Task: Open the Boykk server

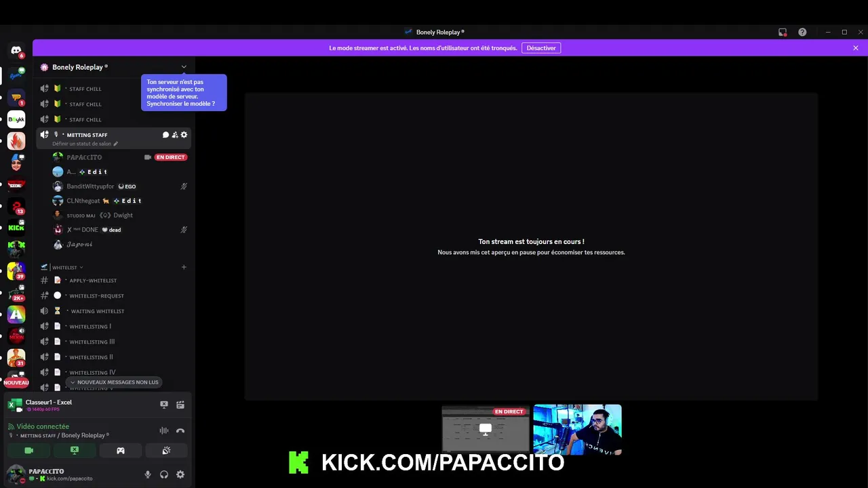Action: click(x=16, y=120)
